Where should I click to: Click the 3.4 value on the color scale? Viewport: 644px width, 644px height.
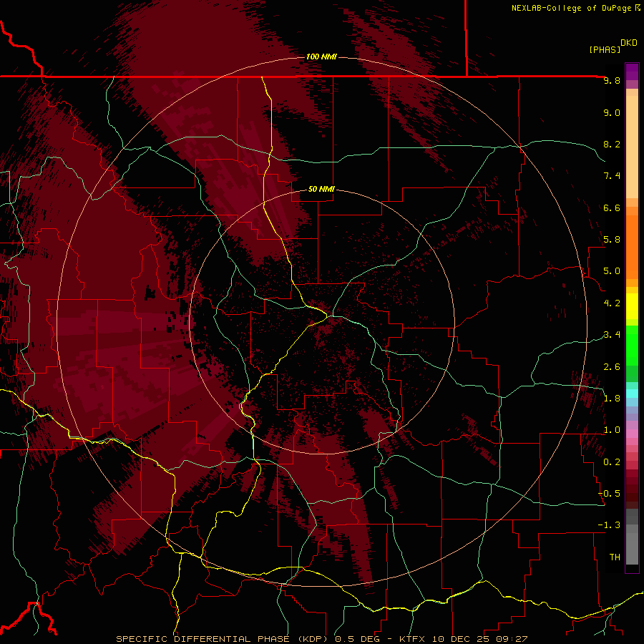[x=612, y=335]
